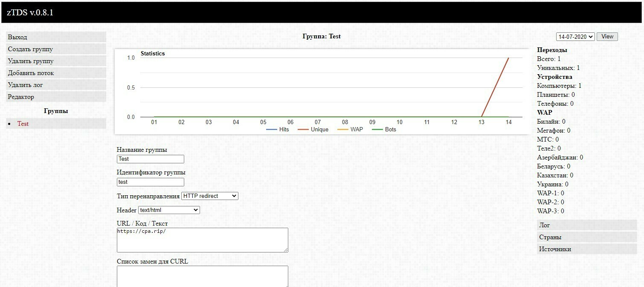Open Создать группу menu item
Viewport: 644px width, 287px height.
click(x=56, y=49)
